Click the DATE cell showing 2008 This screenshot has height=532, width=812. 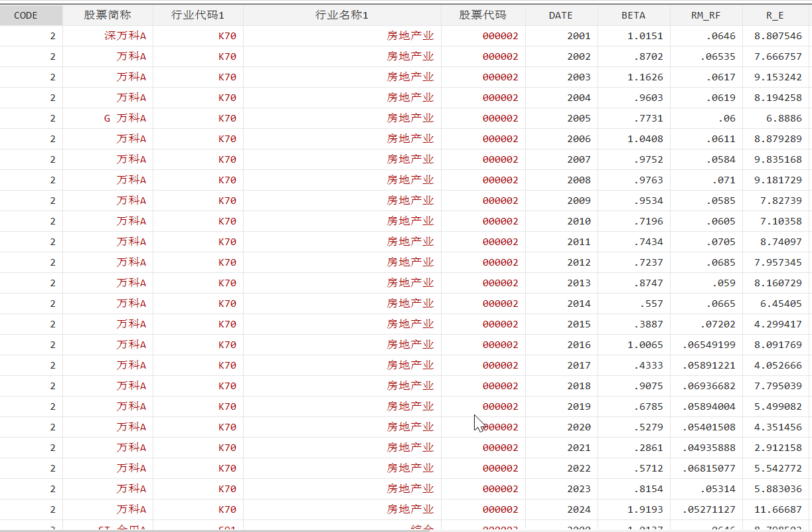[x=561, y=180]
